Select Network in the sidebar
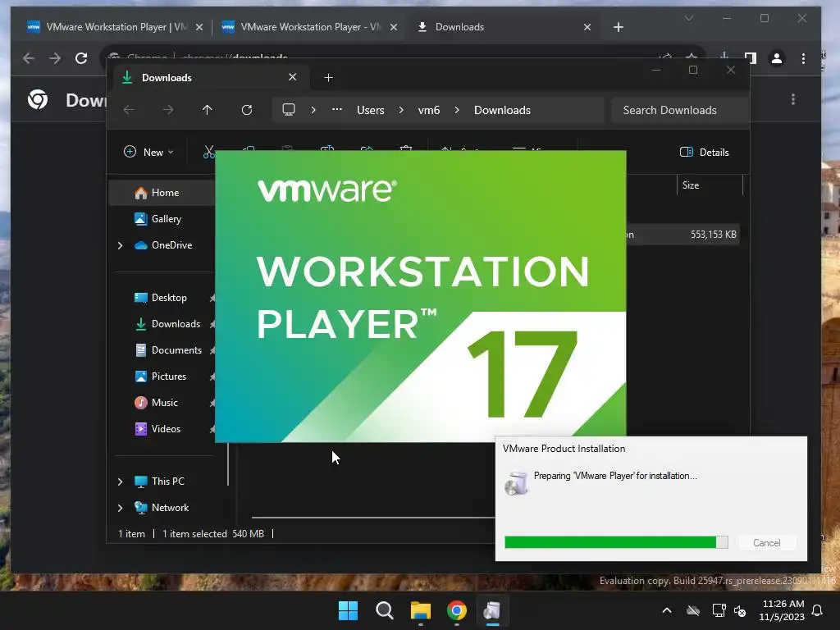This screenshot has width=840, height=630. coord(170,507)
